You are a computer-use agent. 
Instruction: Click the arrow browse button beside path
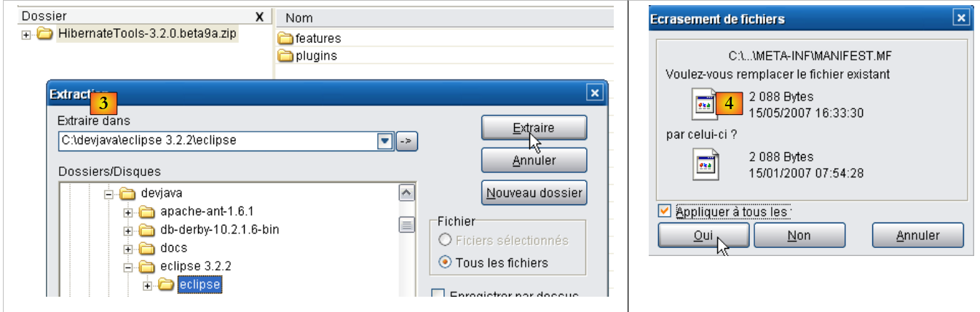tap(406, 141)
